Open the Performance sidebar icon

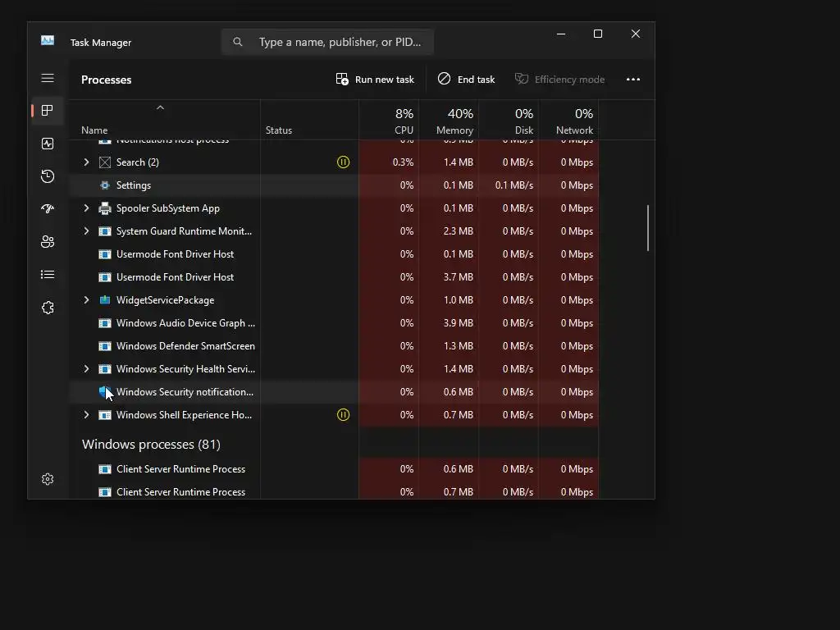[48, 144]
